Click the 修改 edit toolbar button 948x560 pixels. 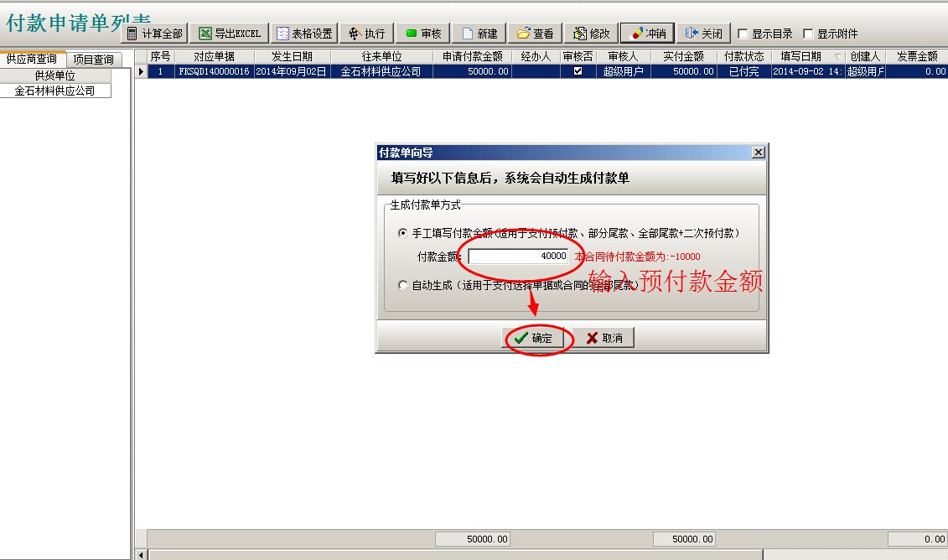[591, 34]
